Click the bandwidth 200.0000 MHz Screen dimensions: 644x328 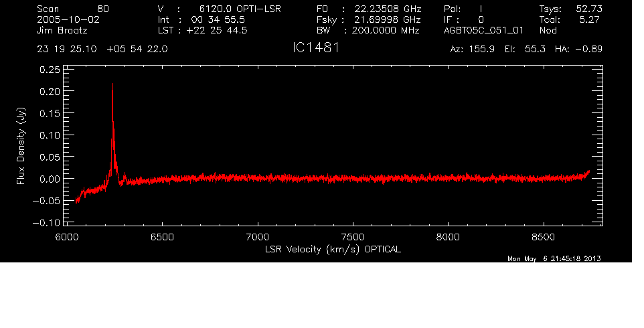[x=386, y=30]
